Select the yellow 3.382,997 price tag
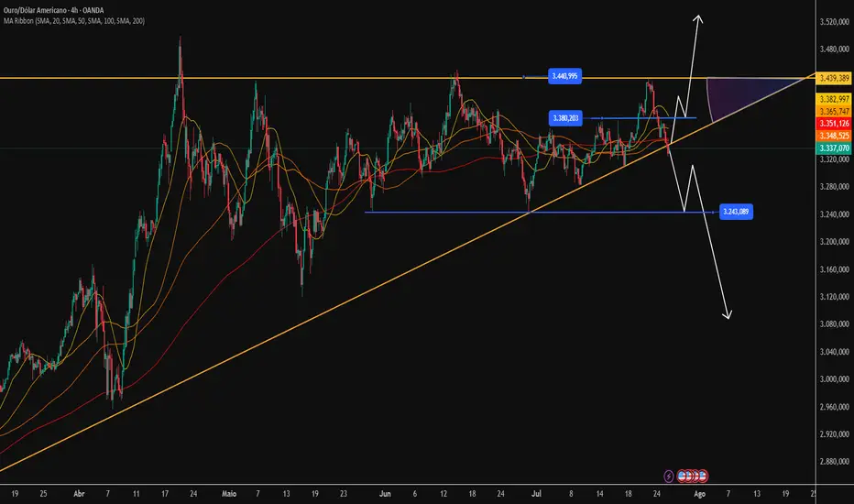Image resolution: width=854 pixels, height=504 pixels. click(x=835, y=99)
